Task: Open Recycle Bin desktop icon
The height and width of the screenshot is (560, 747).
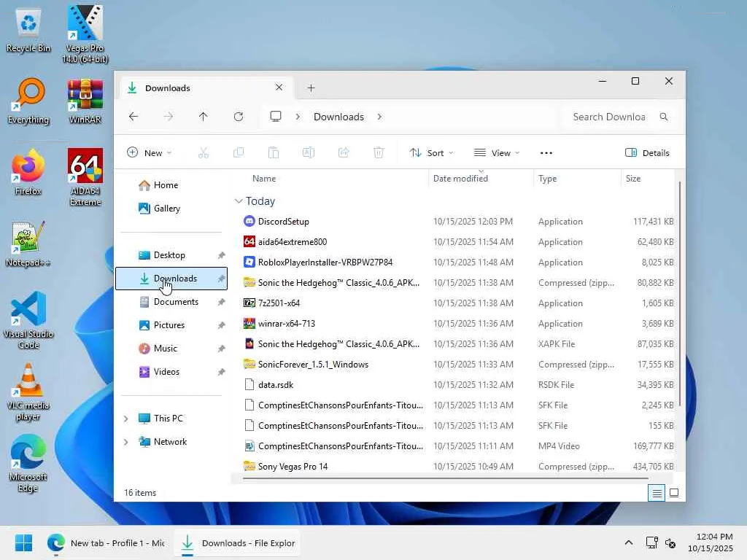Action: (x=28, y=31)
